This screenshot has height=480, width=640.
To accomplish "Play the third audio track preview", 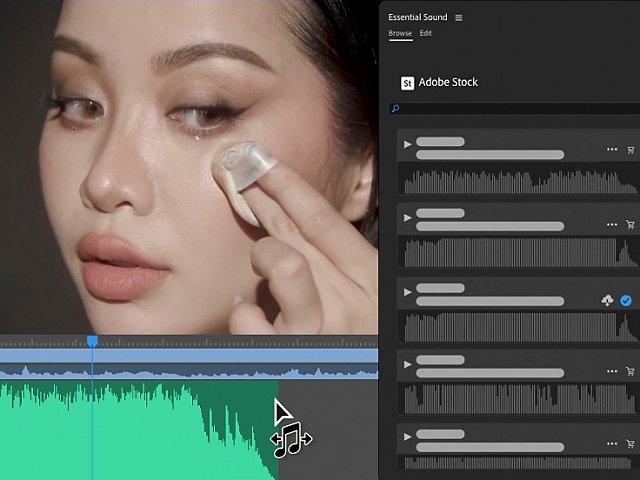I will click(x=407, y=292).
